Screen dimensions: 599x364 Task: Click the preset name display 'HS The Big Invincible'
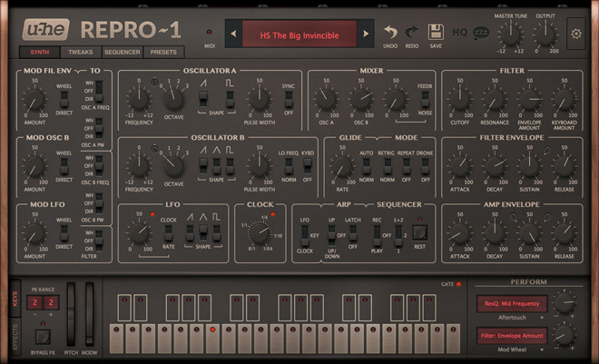pyautogui.click(x=299, y=34)
